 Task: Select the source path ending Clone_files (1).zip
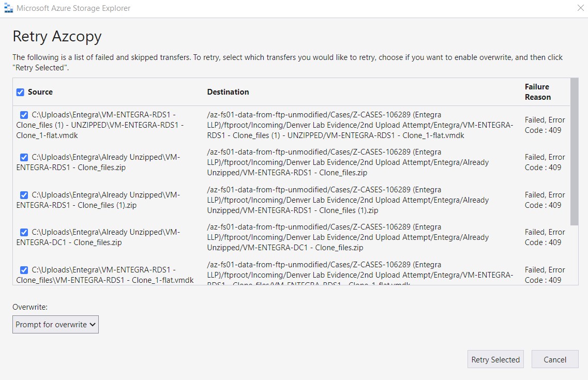click(98, 200)
